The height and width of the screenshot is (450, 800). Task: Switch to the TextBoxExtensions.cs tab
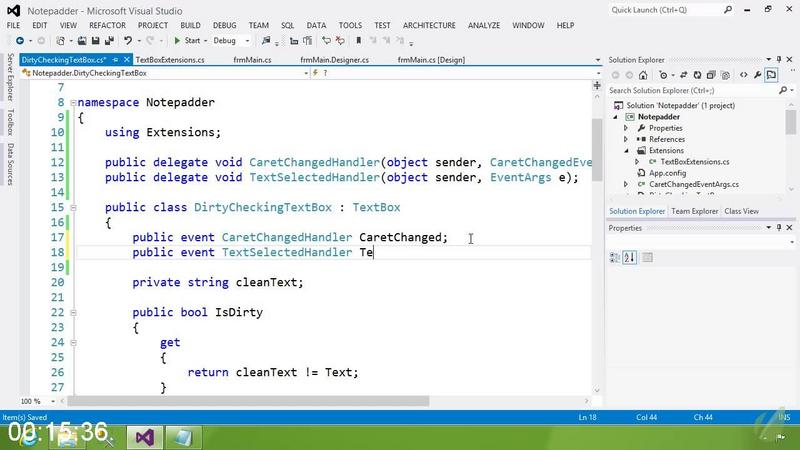170,60
